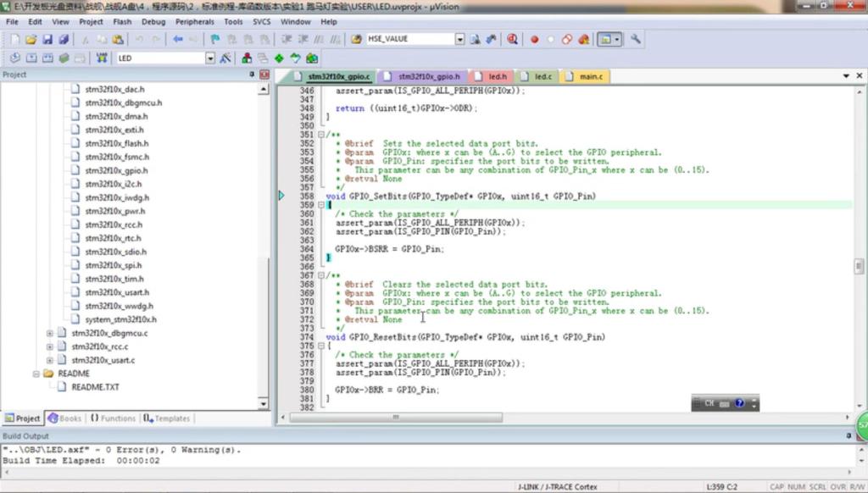Expand the stm32f10x_rcc.c tree node
This screenshot has width=868, height=493.
point(50,346)
